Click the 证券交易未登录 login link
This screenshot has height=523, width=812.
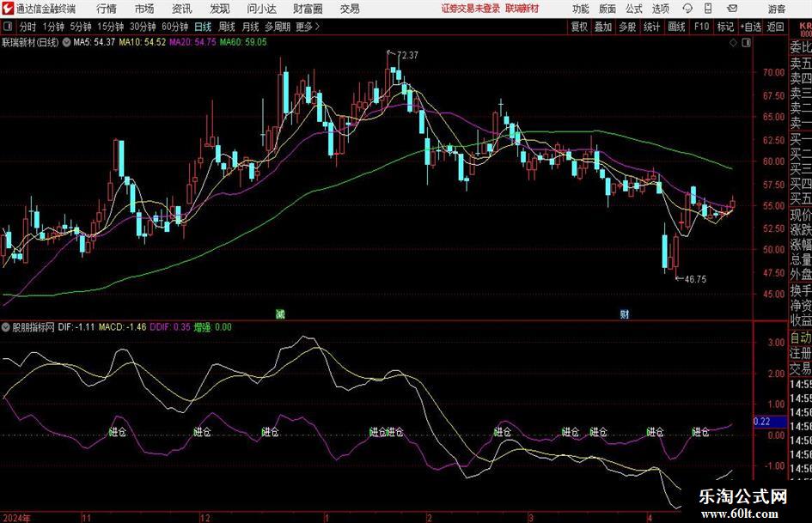click(471, 9)
